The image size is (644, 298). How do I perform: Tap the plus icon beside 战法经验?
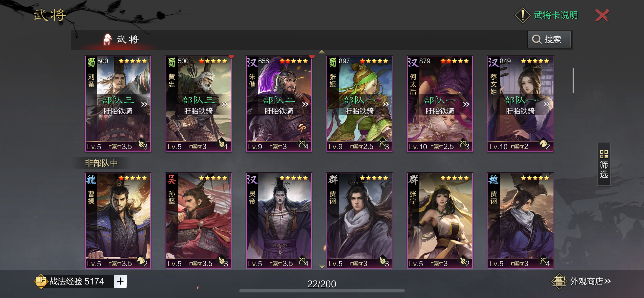[x=120, y=281]
